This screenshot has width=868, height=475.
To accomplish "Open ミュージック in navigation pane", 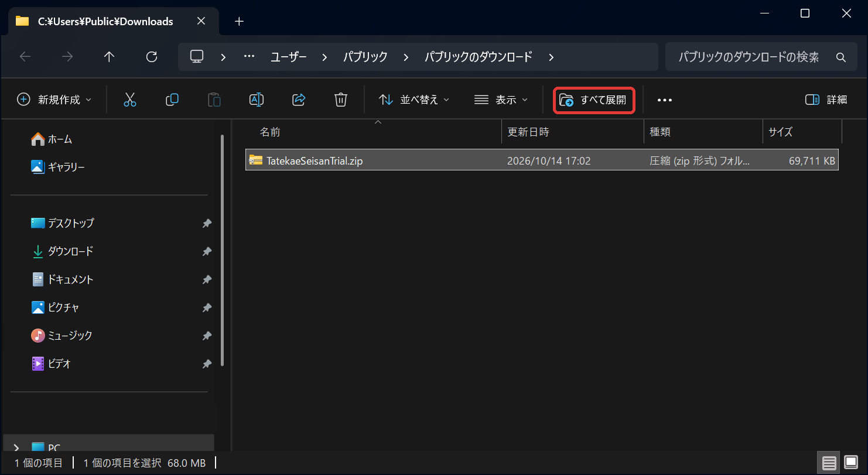I will tap(61, 336).
